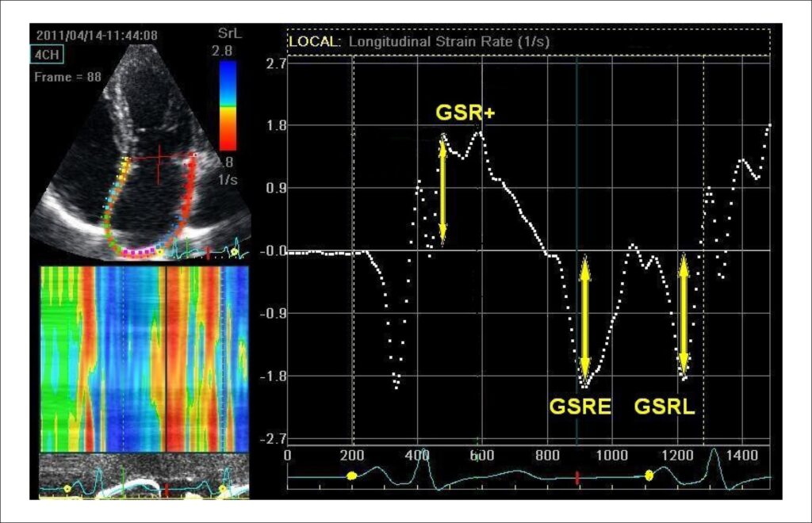Click the red time marker on the main ECG trace
Viewport: 812px width, 523px height.
(577, 479)
